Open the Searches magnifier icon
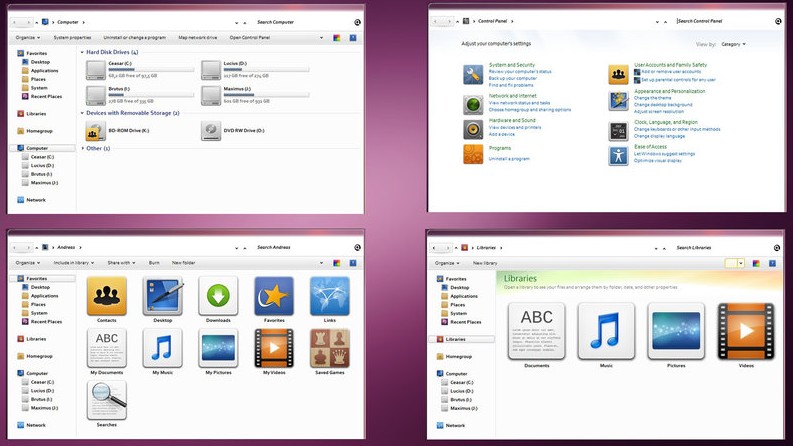793x446 pixels. coord(107,400)
